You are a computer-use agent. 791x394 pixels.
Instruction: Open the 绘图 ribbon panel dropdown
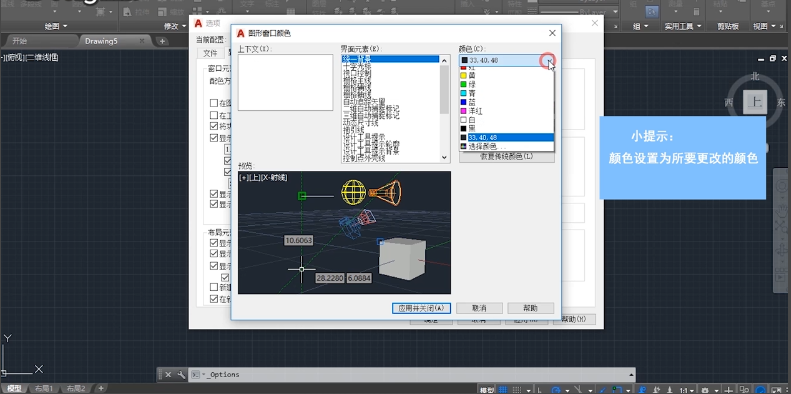[56, 26]
